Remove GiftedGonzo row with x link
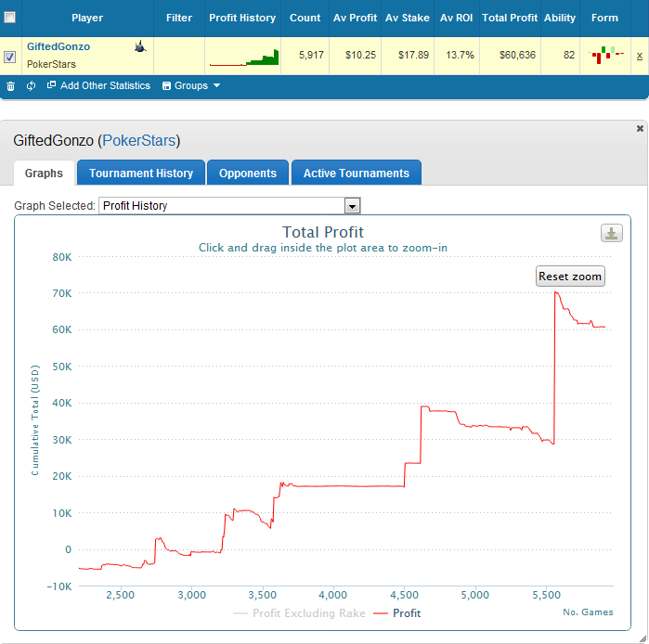 [x=640, y=56]
